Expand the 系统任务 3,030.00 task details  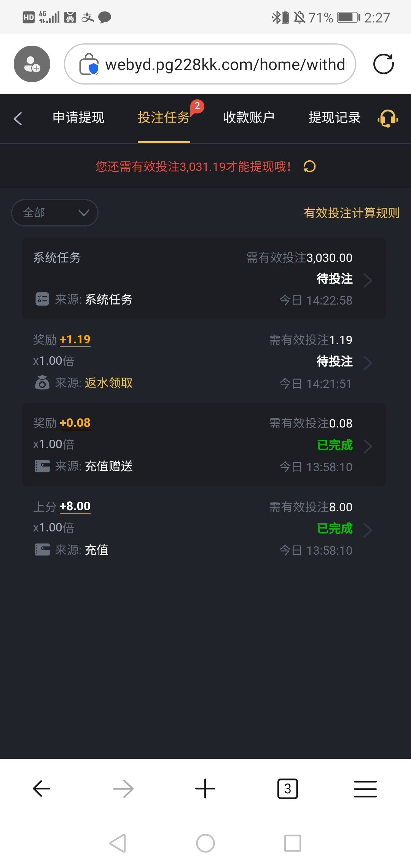[367, 281]
